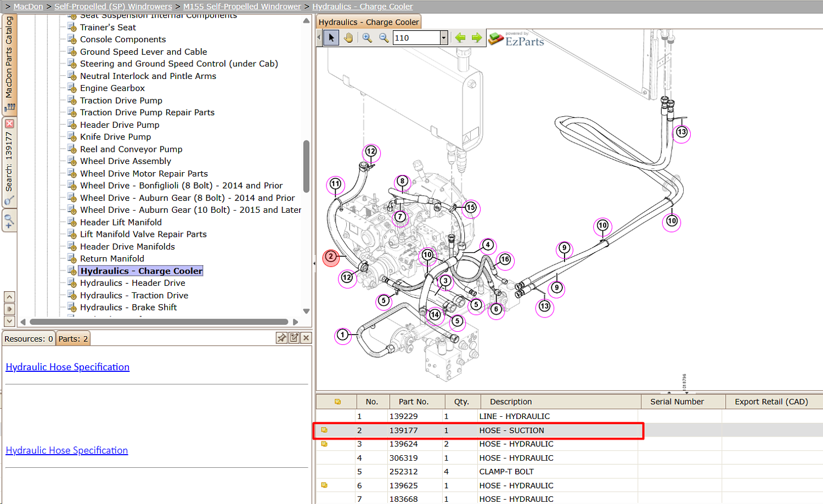Open Console Components tree item

coord(123,39)
